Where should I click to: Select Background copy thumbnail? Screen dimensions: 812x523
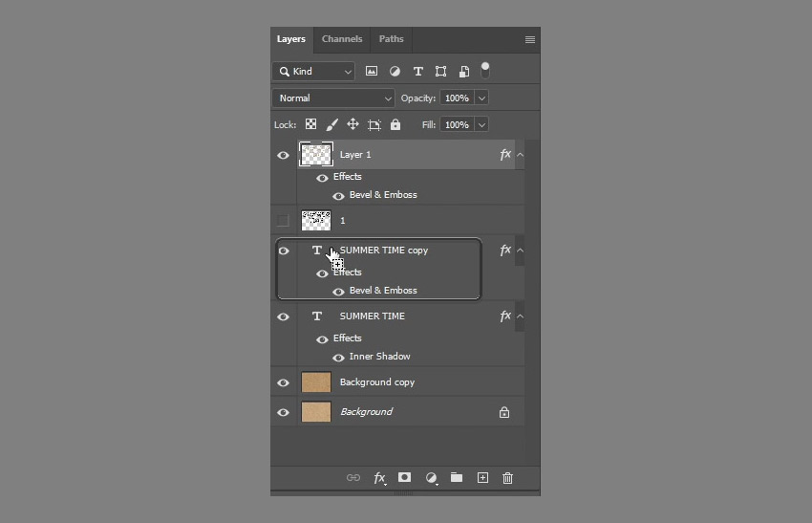point(316,382)
